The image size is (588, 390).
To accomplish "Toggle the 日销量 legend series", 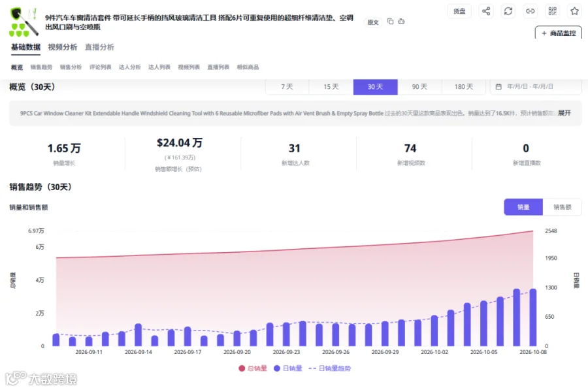I will (288, 368).
